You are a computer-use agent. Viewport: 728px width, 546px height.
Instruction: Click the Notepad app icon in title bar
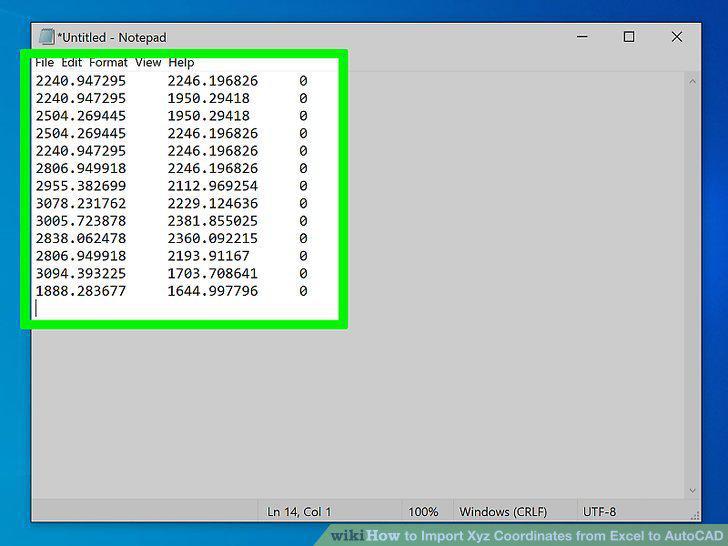46,37
